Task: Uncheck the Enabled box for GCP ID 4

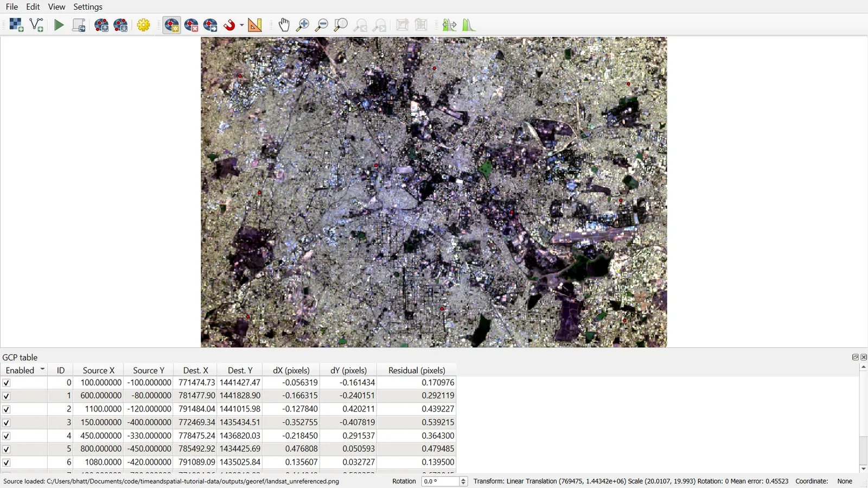Action: 7,436
